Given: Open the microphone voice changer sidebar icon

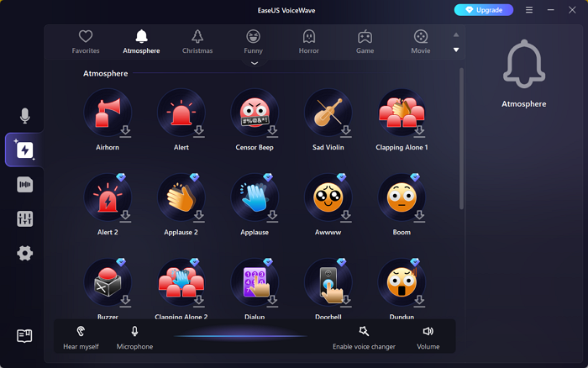Looking at the screenshot, I should [x=24, y=116].
